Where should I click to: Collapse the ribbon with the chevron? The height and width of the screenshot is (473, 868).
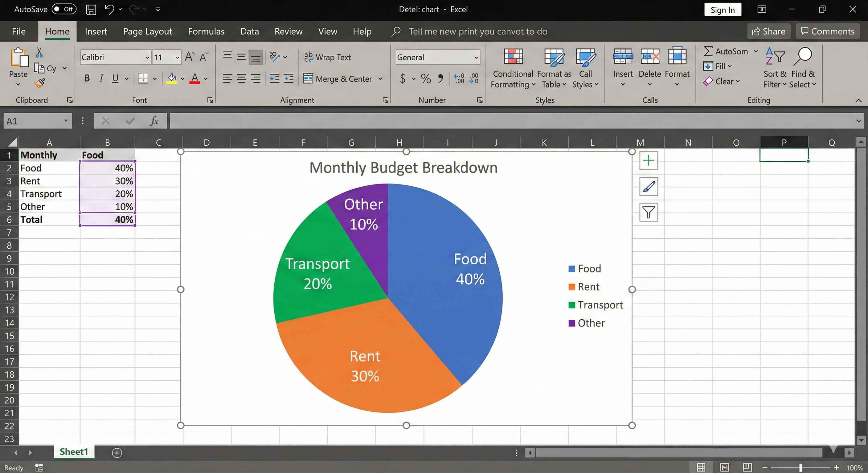pyautogui.click(x=858, y=100)
